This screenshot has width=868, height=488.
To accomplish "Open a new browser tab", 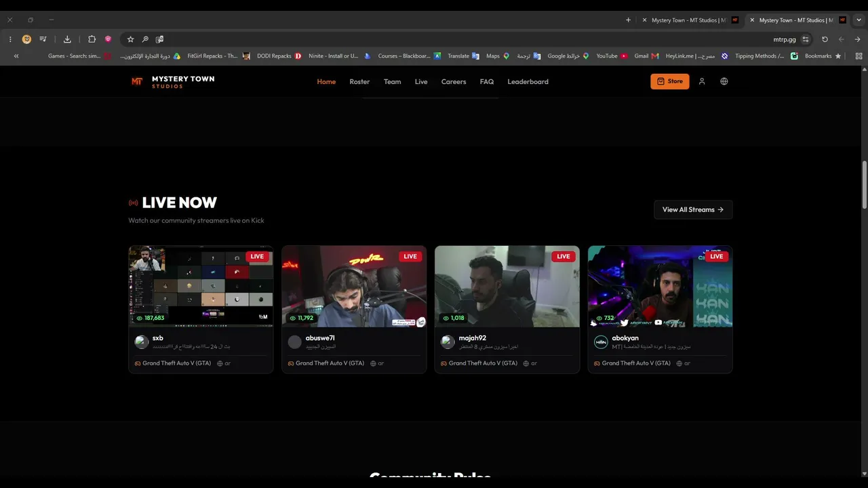I will [x=628, y=20].
